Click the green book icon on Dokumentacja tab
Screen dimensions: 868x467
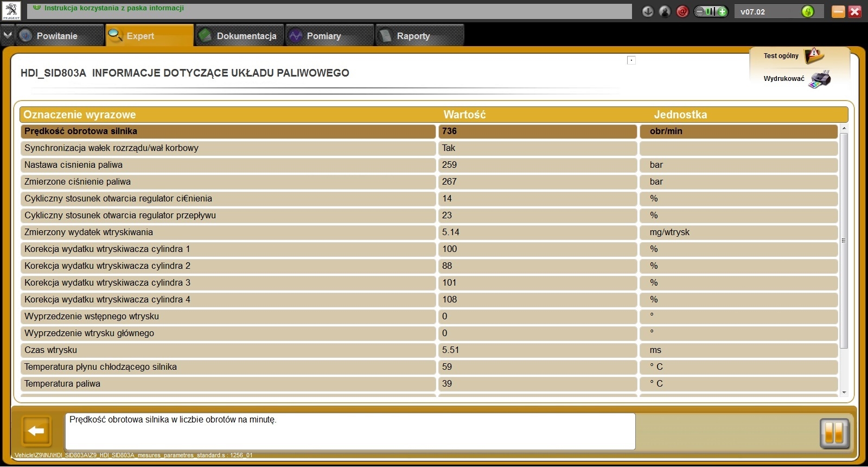pos(205,36)
